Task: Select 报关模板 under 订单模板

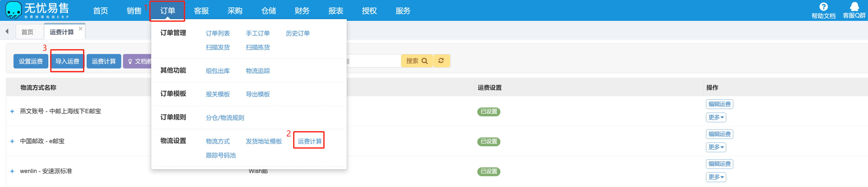Action: (x=218, y=94)
